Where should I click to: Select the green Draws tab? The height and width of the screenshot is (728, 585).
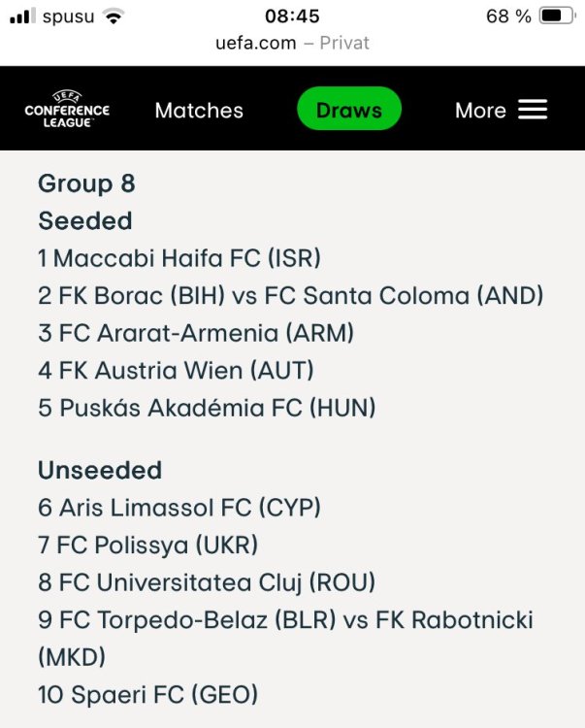tap(349, 110)
